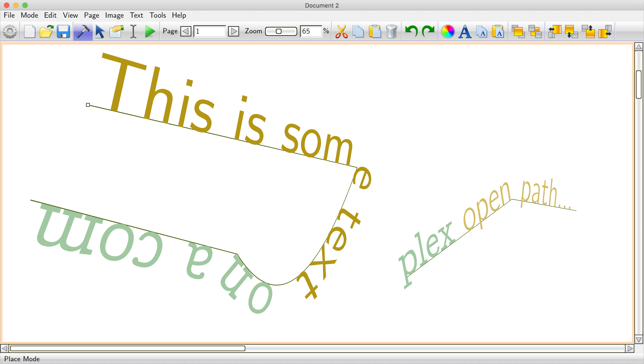Go to previous page arrow
644x364 pixels.
(186, 31)
